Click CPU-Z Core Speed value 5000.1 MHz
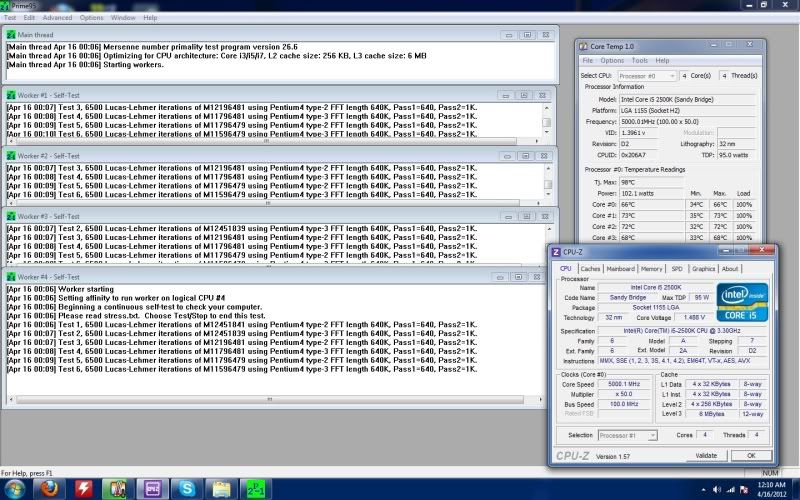Screen dimensions: 800x500 (624, 384)
